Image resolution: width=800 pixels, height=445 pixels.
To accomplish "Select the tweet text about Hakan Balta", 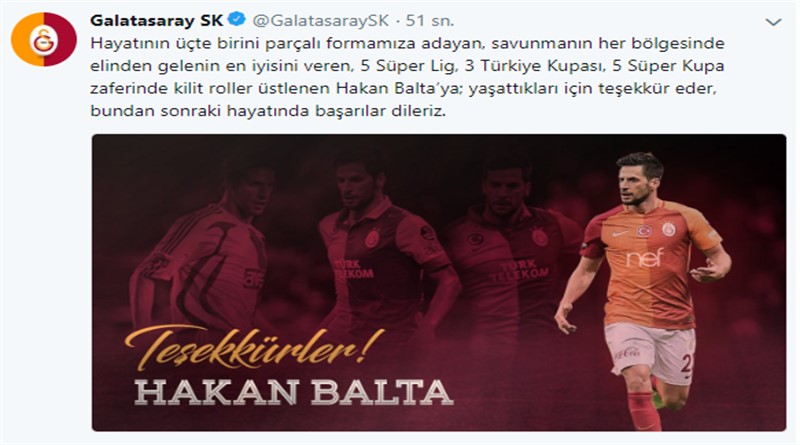I will [x=407, y=77].
